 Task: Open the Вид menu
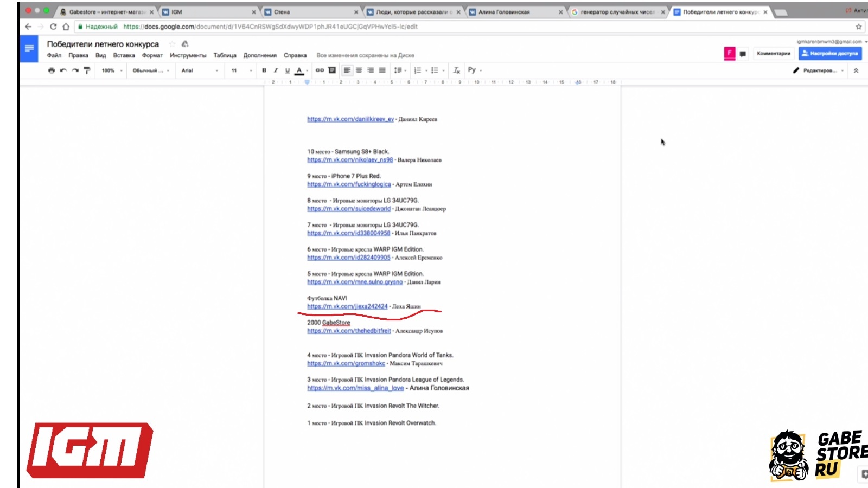101,55
